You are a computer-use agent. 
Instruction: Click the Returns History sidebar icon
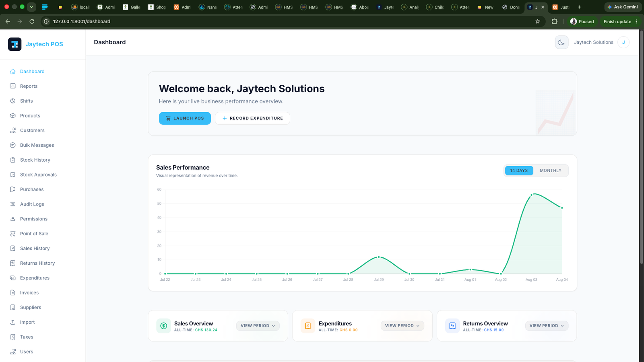(x=13, y=263)
